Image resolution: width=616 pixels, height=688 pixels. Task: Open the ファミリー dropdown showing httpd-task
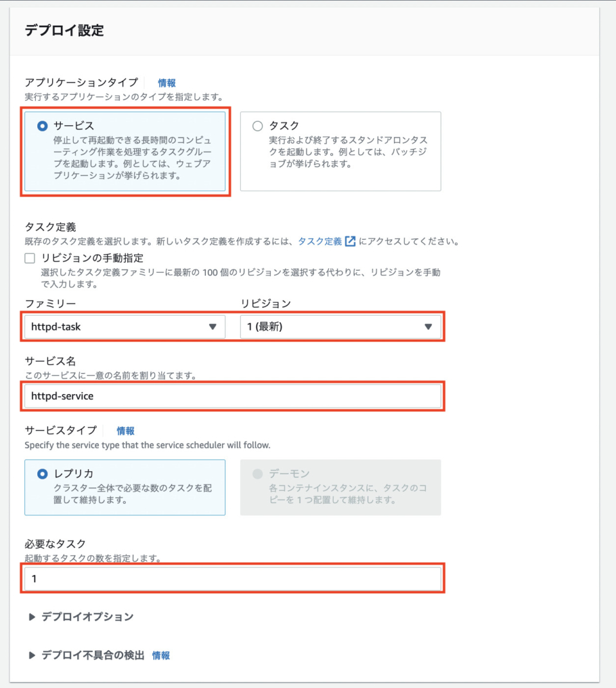point(122,327)
